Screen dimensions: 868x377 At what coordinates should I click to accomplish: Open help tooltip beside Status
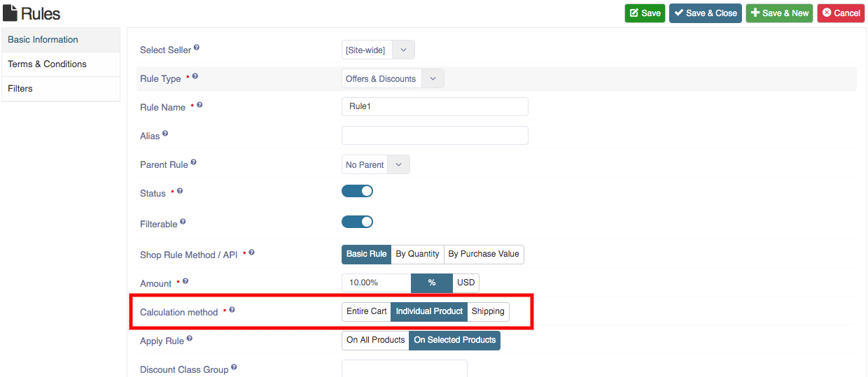click(180, 191)
